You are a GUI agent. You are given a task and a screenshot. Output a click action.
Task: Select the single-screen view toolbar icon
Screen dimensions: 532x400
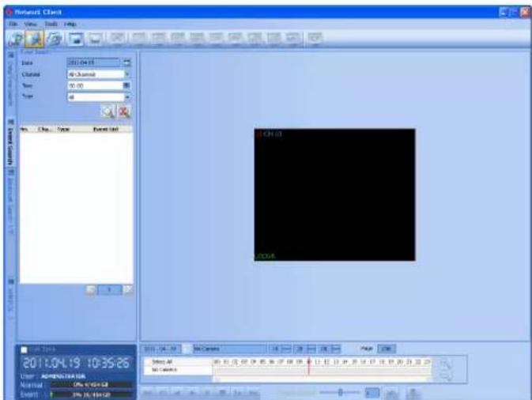point(76,39)
